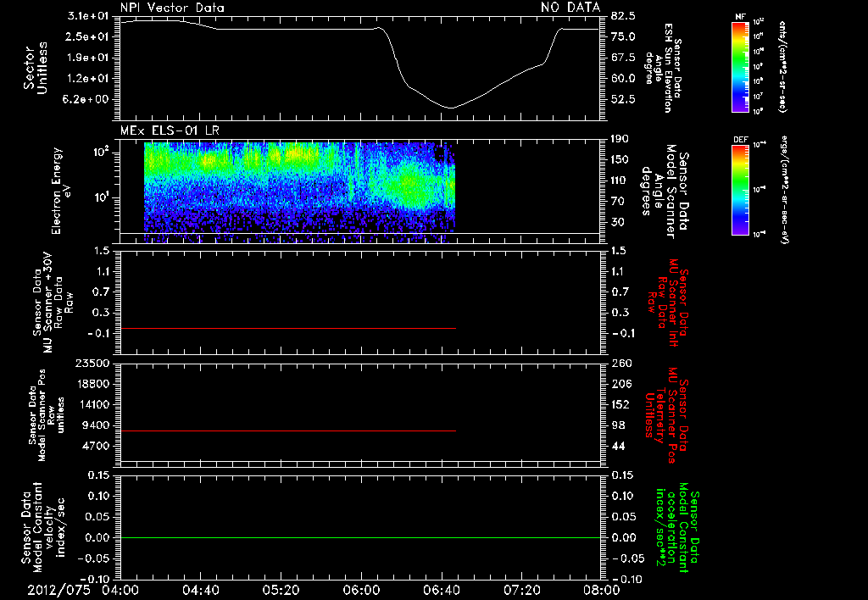Click the "110" Scanner Angle tick

pos(620,181)
